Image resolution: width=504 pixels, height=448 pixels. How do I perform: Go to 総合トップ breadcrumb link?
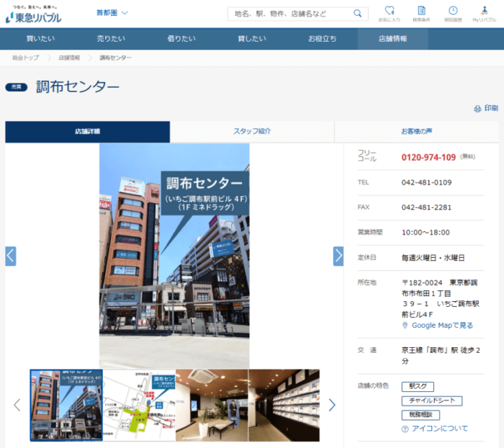(25, 58)
